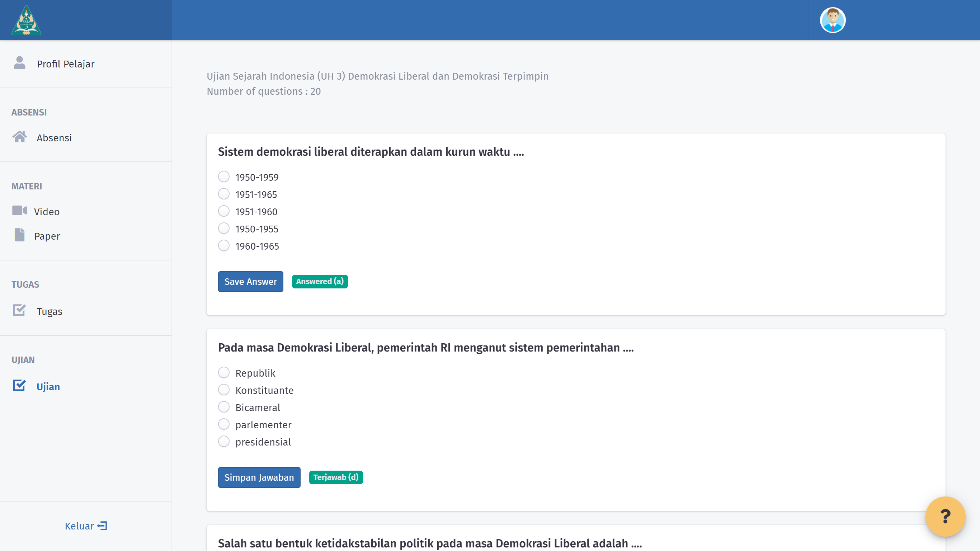Image resolution: width=980 pixels, height=551 pixels.
Task: Click the Tugas checkmark icon
Action: (x=19, y=311)
